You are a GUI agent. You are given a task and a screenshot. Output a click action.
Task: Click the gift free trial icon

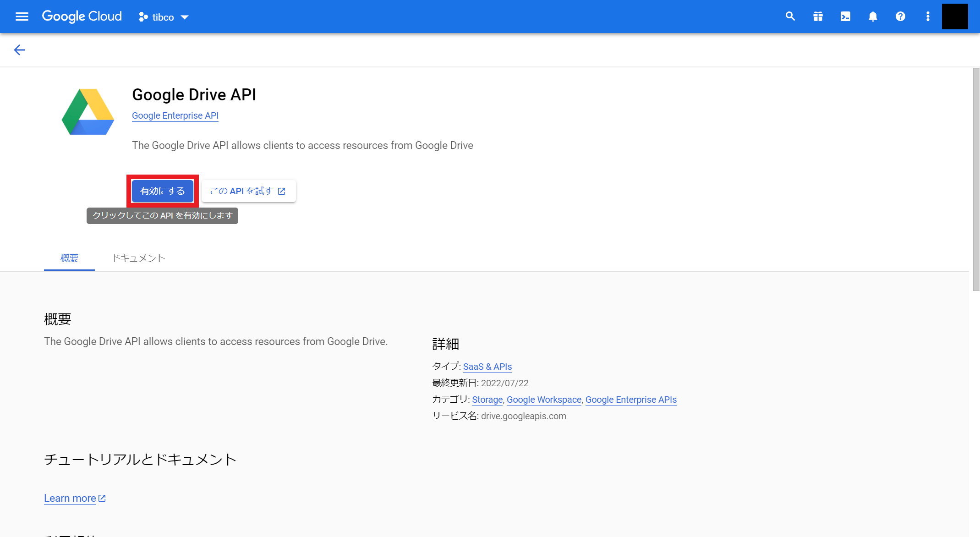click(818, 17)
